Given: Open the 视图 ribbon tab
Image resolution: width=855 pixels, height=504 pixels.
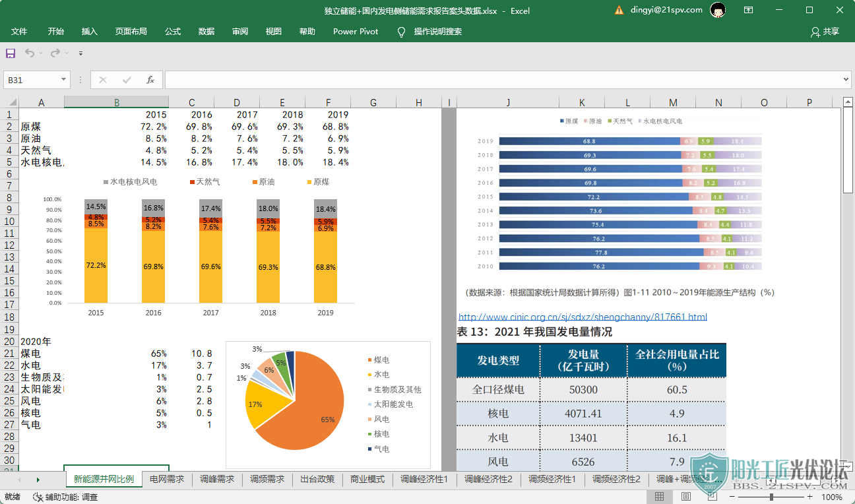Looking at the screenshot, I should point(274,32).
